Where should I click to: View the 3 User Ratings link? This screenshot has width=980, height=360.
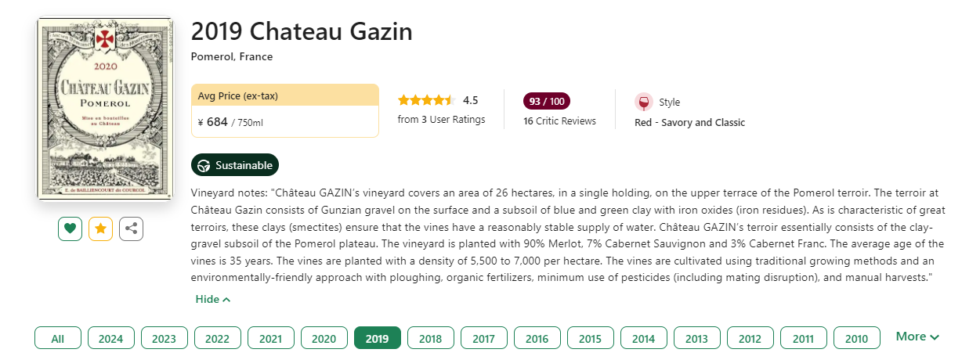click(x=441, y=120)
